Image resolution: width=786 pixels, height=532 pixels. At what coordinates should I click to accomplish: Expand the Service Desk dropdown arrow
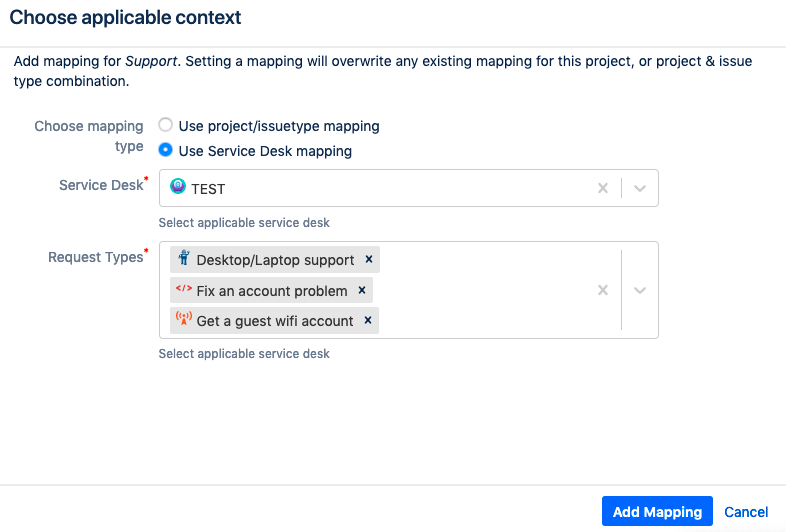641,188
